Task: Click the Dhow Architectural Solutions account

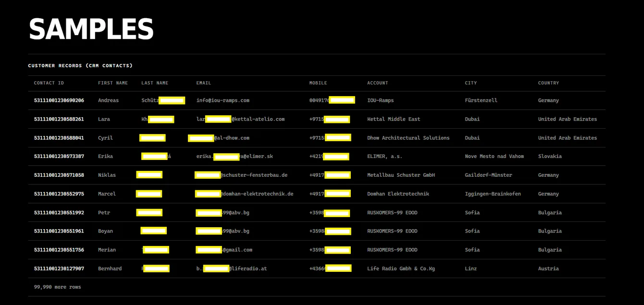Action: (408, 138)
